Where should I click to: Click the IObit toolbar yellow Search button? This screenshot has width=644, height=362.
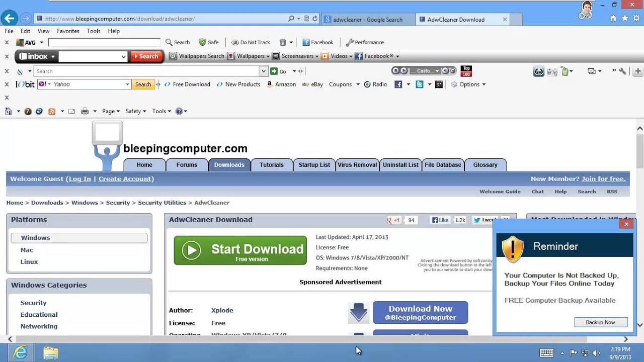point(143,84)
